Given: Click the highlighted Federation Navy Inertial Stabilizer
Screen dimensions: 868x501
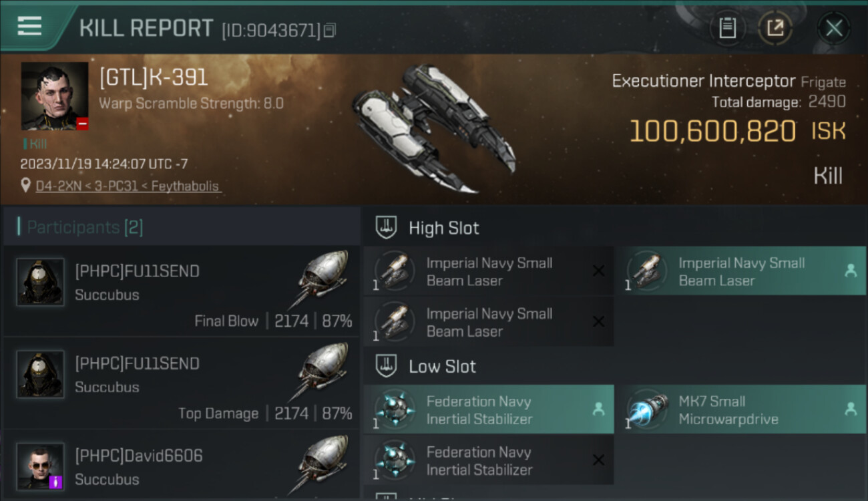Looking at the screenshot, I should click(x=488, y=409).
